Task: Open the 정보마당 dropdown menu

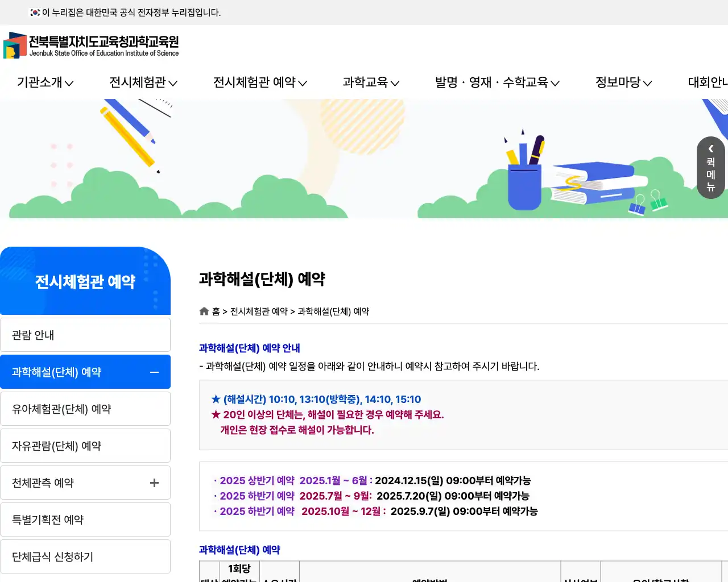Action: coord(619,82)
